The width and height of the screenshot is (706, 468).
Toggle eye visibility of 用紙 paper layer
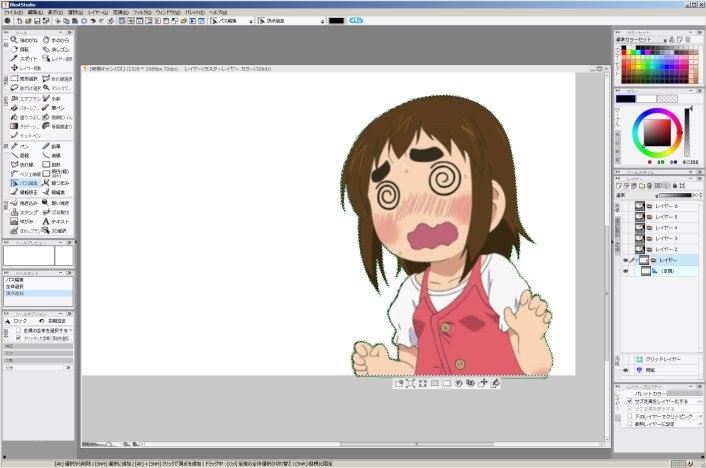pyautogui.click(x=625, y=370)
